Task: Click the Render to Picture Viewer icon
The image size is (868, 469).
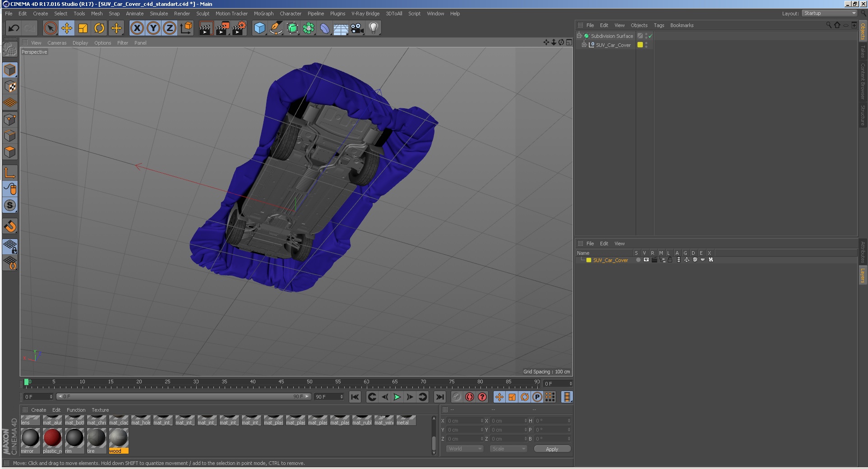Action: (x=222, y=28)
